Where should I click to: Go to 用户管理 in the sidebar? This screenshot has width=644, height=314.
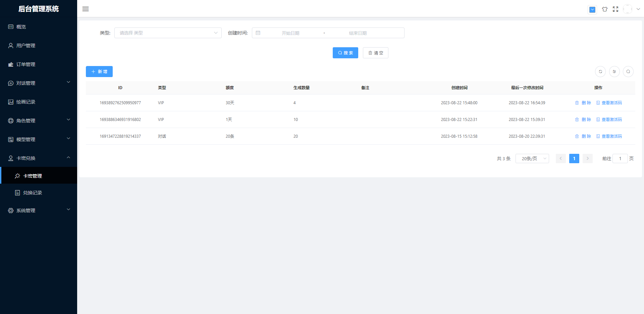tap(26, 46)
